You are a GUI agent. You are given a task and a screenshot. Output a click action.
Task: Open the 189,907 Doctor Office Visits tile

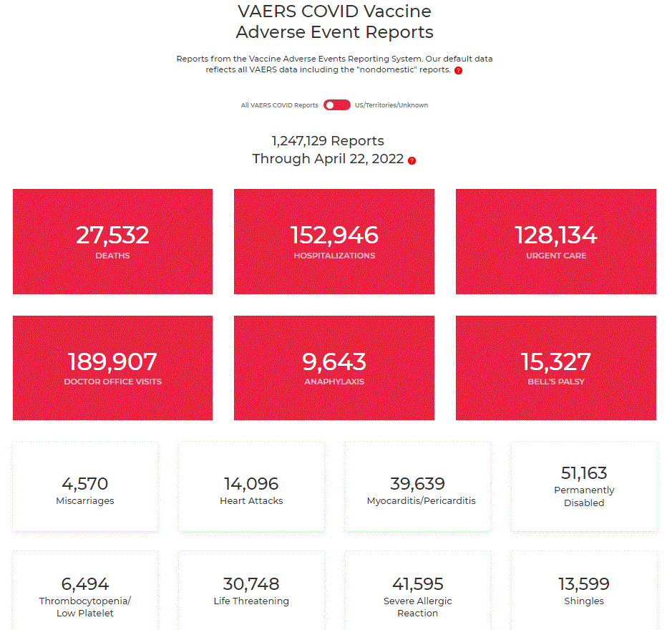point(112,368)
